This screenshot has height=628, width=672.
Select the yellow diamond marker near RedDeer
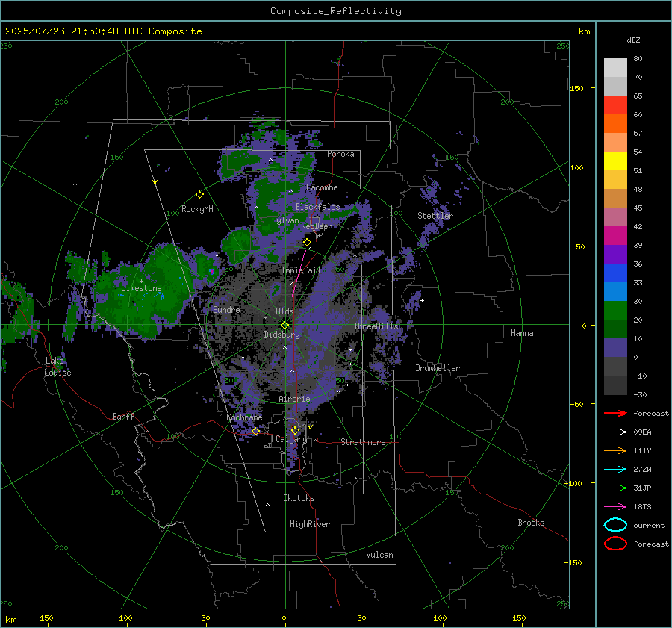(307, 243)
